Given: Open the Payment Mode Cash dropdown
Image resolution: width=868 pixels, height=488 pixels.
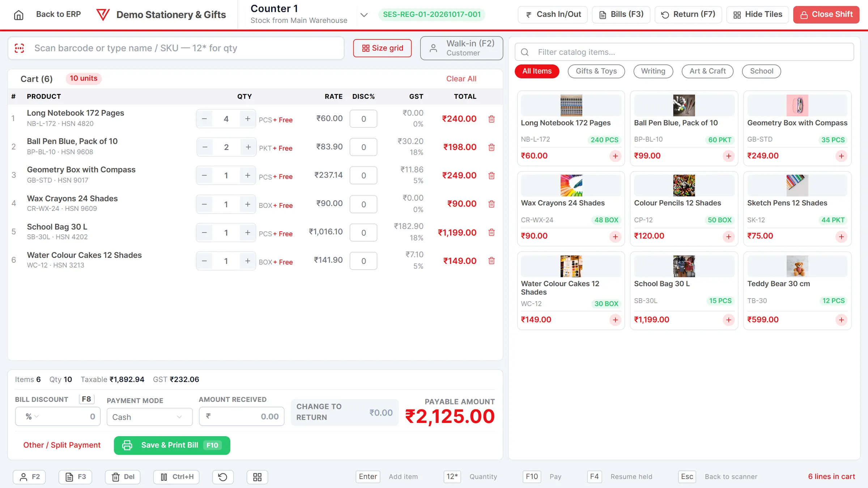Looking at the screenshot, I should (x=149, y=417).
